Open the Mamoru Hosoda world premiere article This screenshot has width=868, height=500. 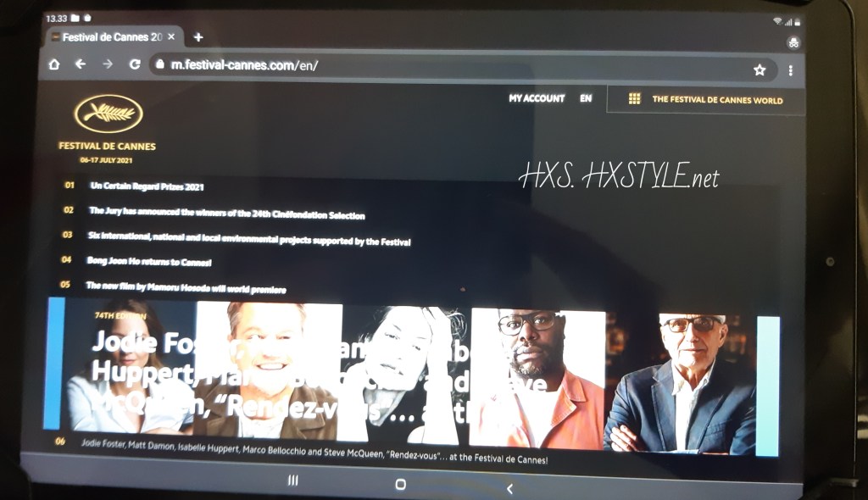point(186,289)
